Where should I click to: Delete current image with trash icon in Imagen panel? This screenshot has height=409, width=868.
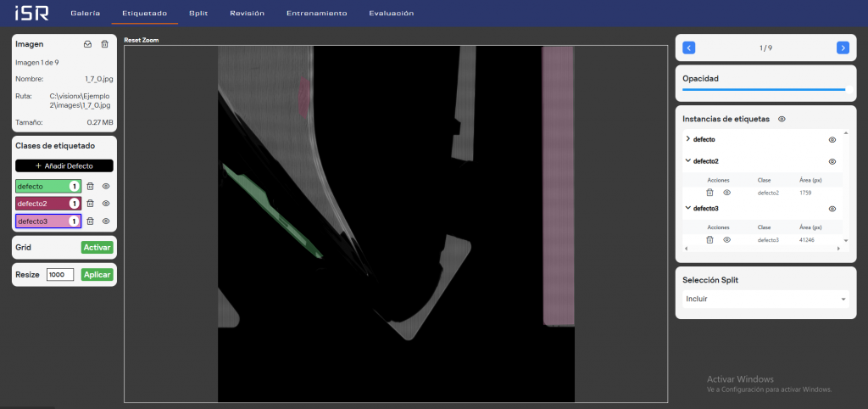click(104, 44)
